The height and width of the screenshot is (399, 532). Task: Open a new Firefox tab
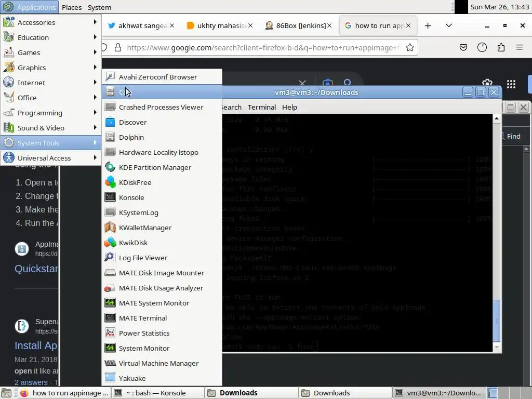tap(428, 25)
